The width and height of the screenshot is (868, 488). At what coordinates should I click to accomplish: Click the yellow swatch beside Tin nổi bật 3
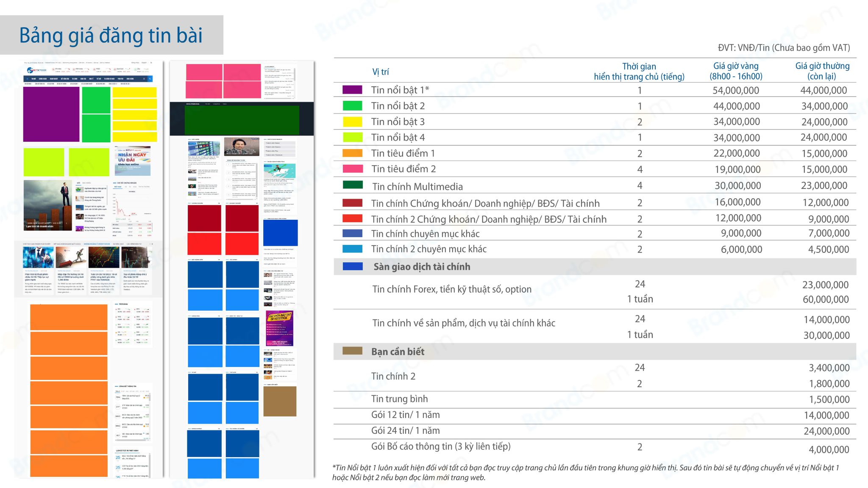coord(352,122)
